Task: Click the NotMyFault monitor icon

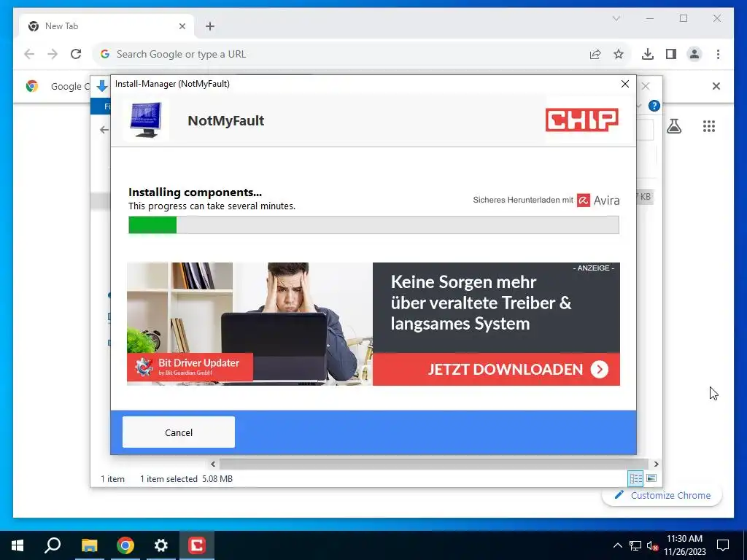Action: (146, 120)
